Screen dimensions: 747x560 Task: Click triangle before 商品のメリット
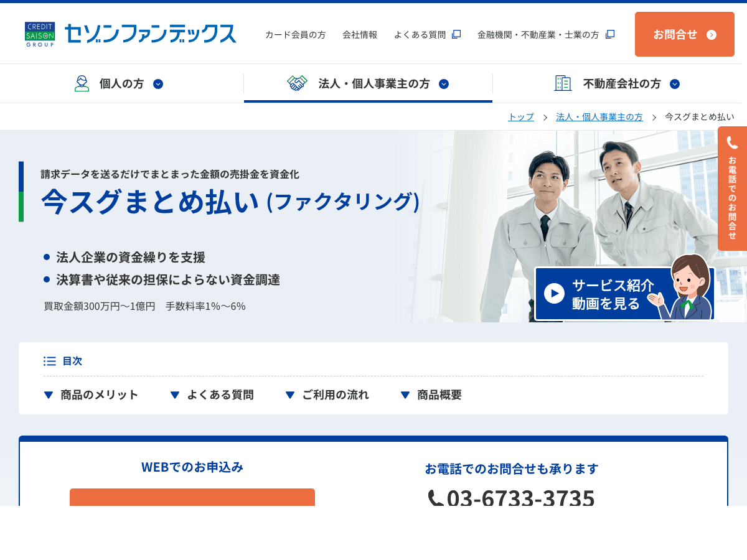tap(49, 395)
